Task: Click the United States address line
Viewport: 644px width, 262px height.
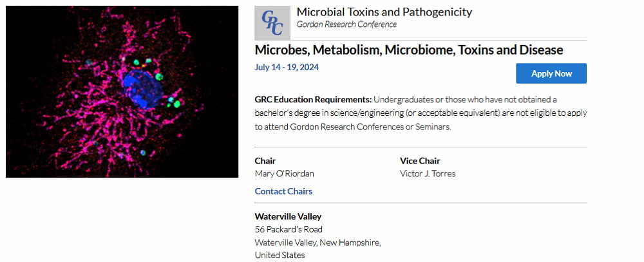Action: [x=279, y=256]
